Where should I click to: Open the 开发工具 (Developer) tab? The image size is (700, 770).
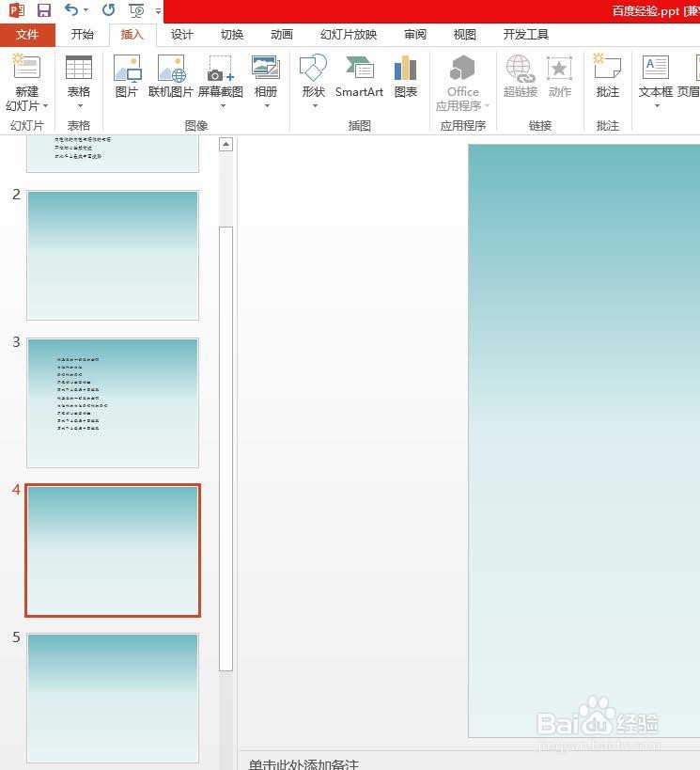[526, 35]
